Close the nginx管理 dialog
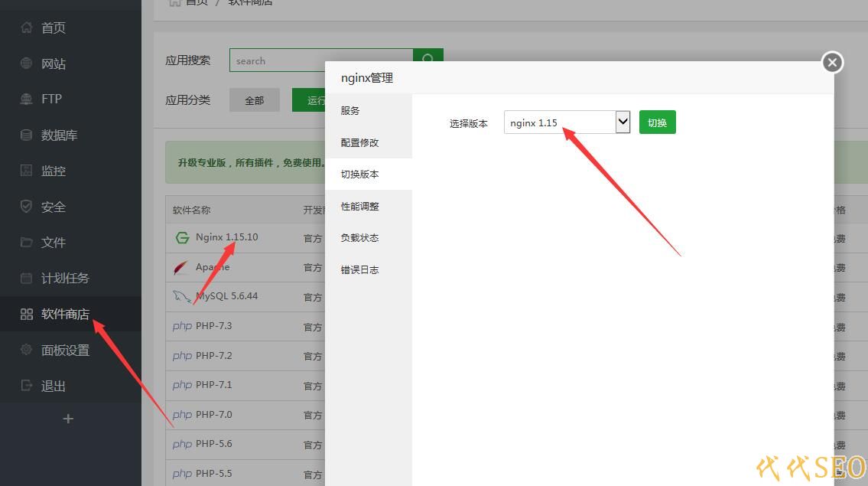The image size is (868, 486). point(832,63)
